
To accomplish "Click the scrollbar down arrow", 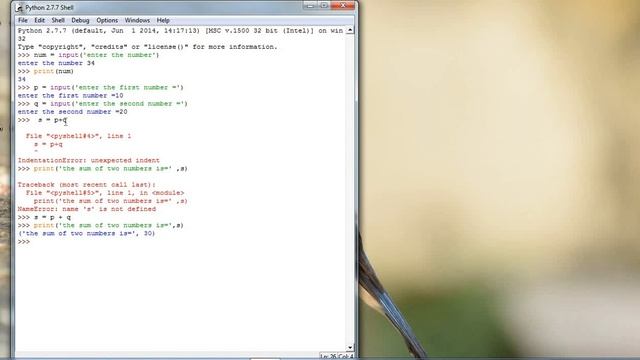I will (x=350, y=348).
